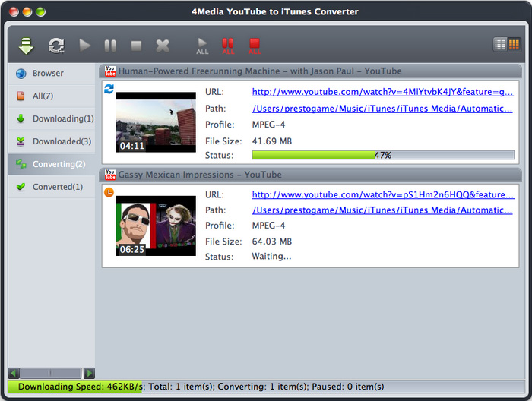Open the Gassy Mexican Impressions file path link
The image size is (532, 401).
coord(382,210)
